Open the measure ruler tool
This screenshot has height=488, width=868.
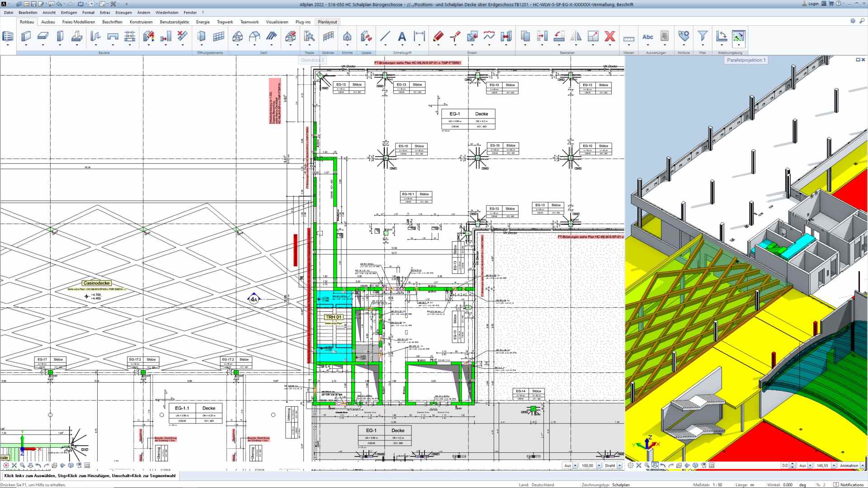[x=628, y=38]
